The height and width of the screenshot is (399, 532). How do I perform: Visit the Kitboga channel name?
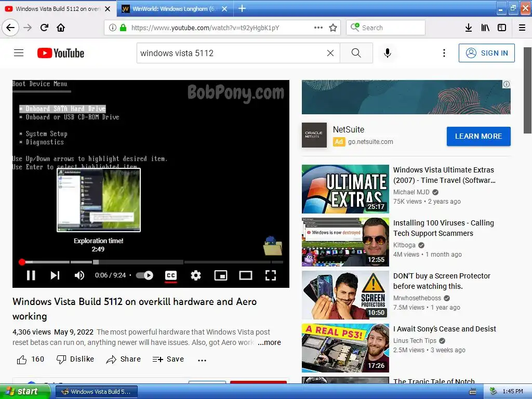coord(404,245)
